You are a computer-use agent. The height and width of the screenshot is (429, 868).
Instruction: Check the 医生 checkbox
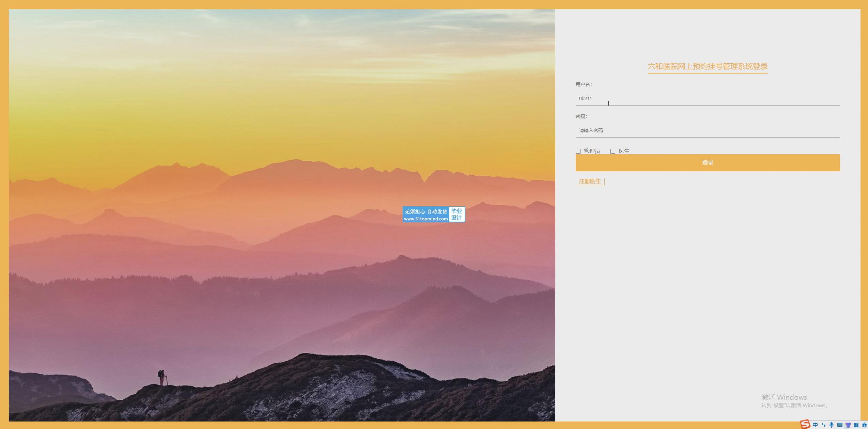(x=613, y=151)
